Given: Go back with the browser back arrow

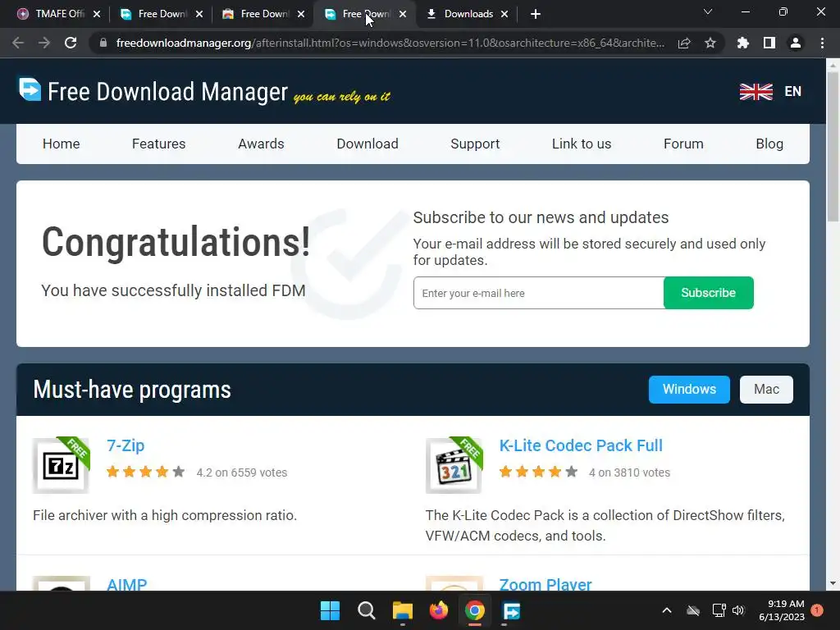Looking at the screenshot, I should [x=18, y=43].
